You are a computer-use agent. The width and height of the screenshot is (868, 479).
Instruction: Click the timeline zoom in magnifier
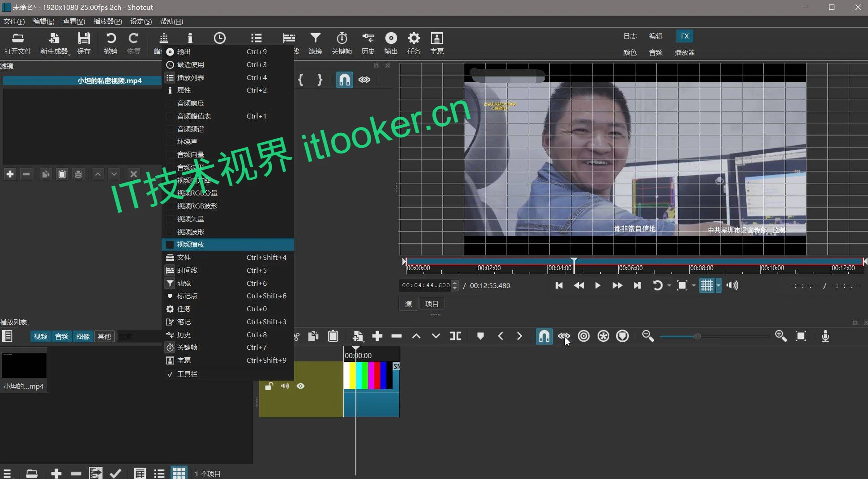[x=781, y=336]
